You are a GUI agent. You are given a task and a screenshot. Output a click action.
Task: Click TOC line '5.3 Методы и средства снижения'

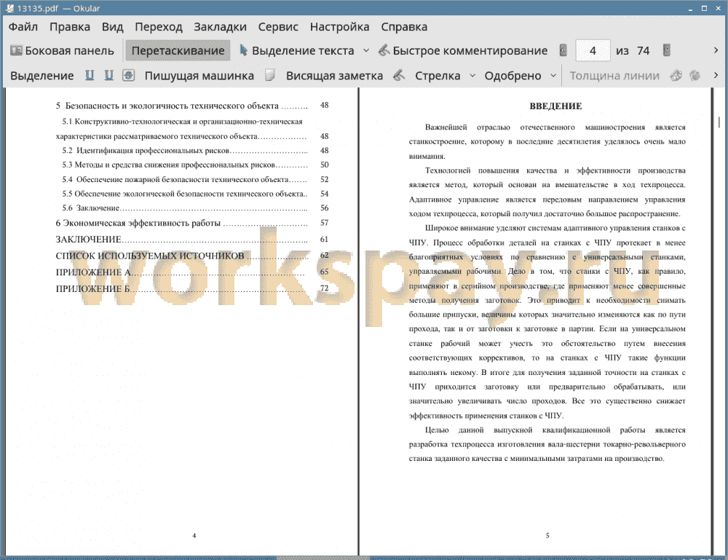(195, 165)
